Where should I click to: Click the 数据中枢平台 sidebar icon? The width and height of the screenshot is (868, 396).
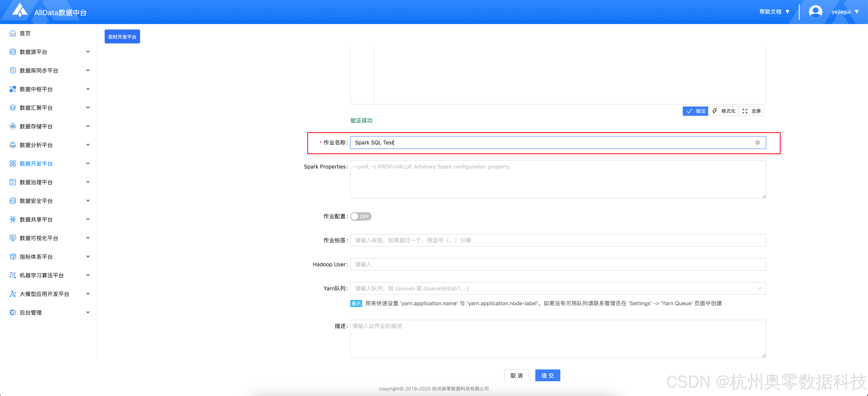click(13, 89)
